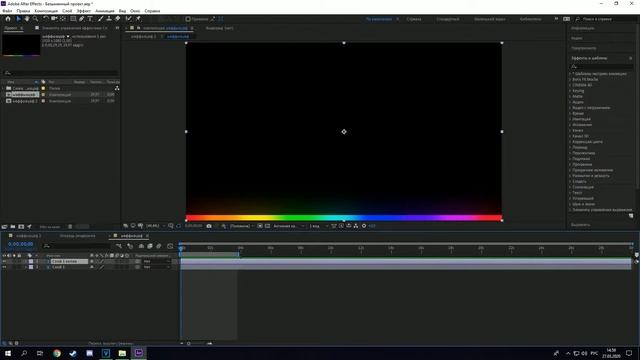Open magnification ratio dropdown under viewer
This screenshot has height=360, width=640.
tap(155, 226)
